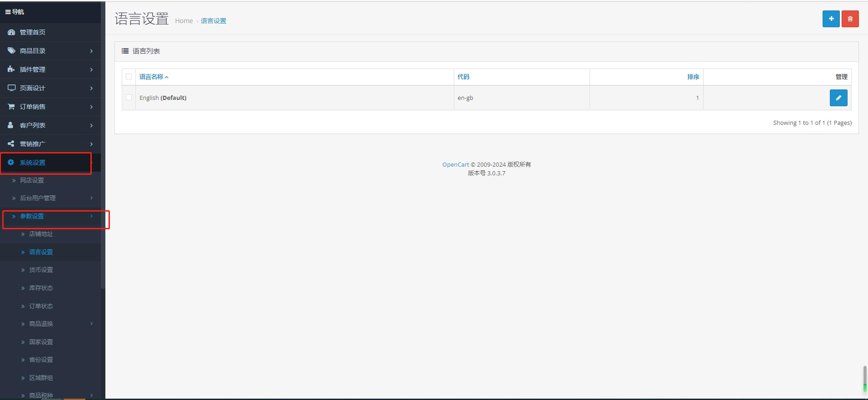Sort the table by 语言名称 column
Viewport: 868px width, 400px height.
(x=151, y=77)
